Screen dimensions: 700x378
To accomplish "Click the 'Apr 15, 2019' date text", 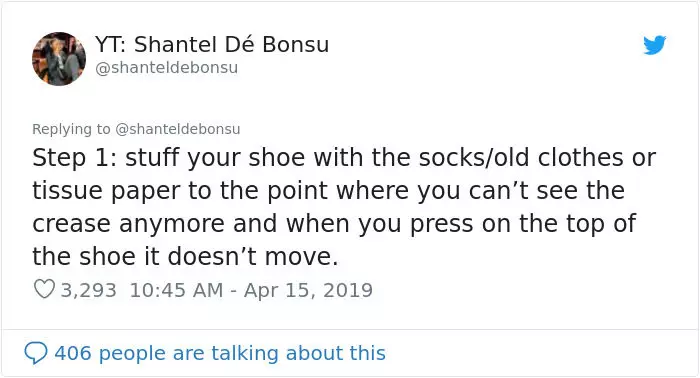I will click(x=308, y=290).
